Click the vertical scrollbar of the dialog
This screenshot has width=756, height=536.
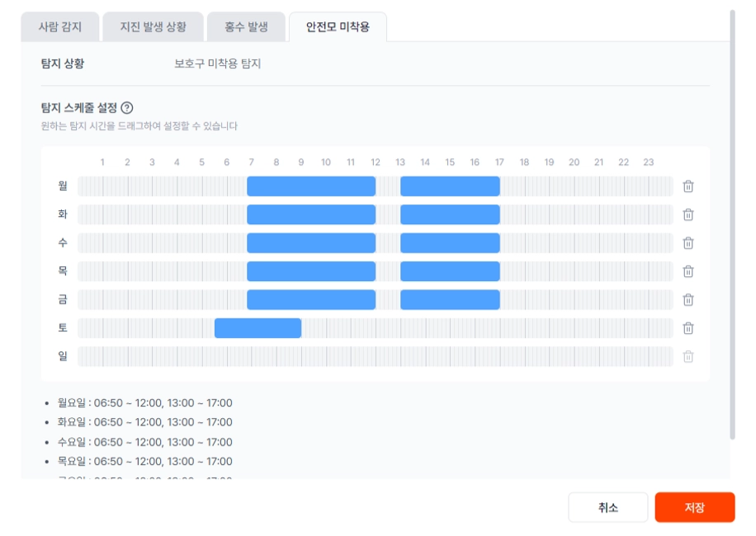tap(732, 224)
